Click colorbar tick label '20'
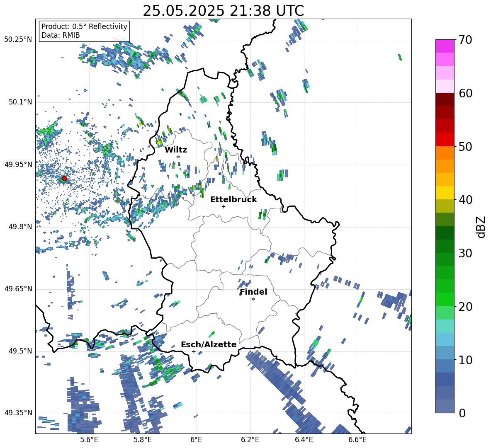 [x=465, y=307]
